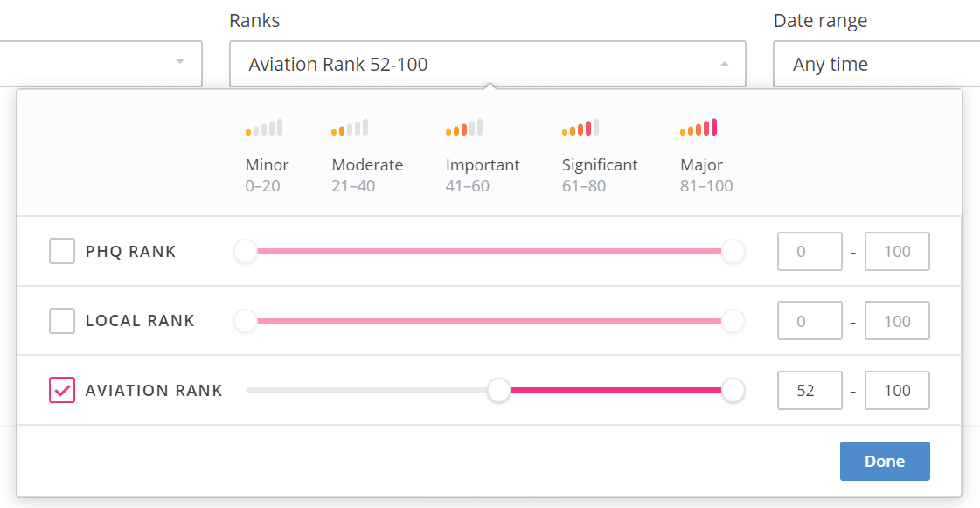Click the Minor rank signal bars icon
The width and height of the screenshot is (980, 508).
264,129
